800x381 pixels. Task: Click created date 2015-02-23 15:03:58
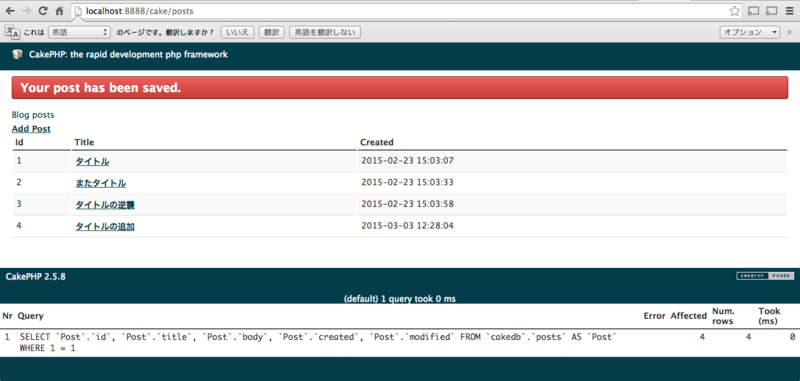pyautogui.click(x=407, y=204)
